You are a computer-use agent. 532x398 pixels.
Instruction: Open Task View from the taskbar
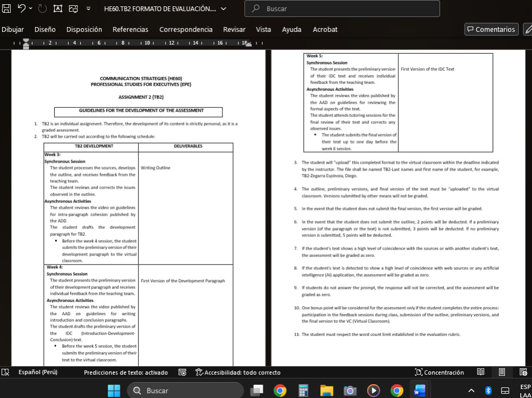tap(257, 391)
